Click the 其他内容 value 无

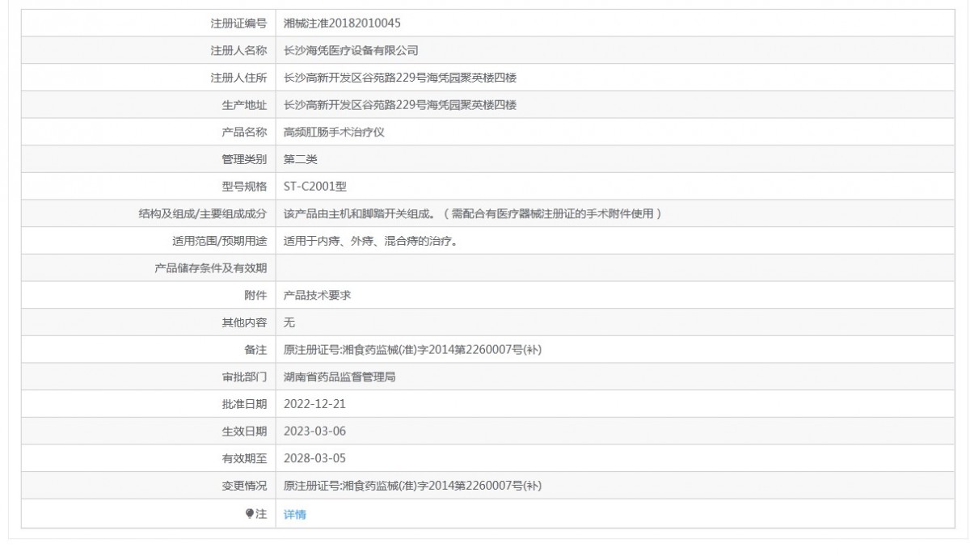(x=289, y=322)
